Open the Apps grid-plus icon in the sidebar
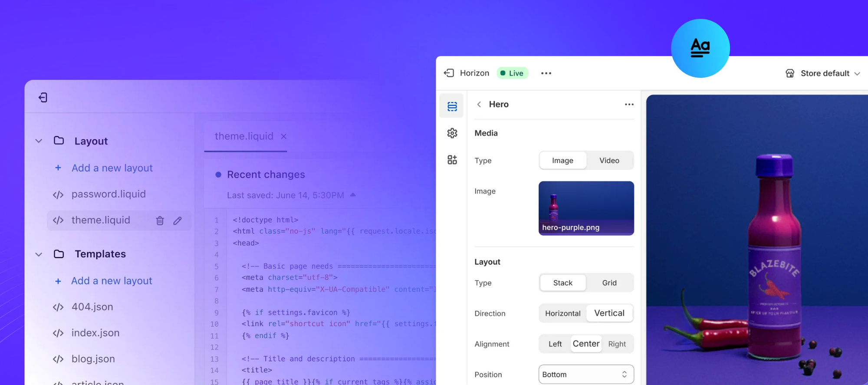This screenshot has height=385, width=868. (x=452, y=160)
